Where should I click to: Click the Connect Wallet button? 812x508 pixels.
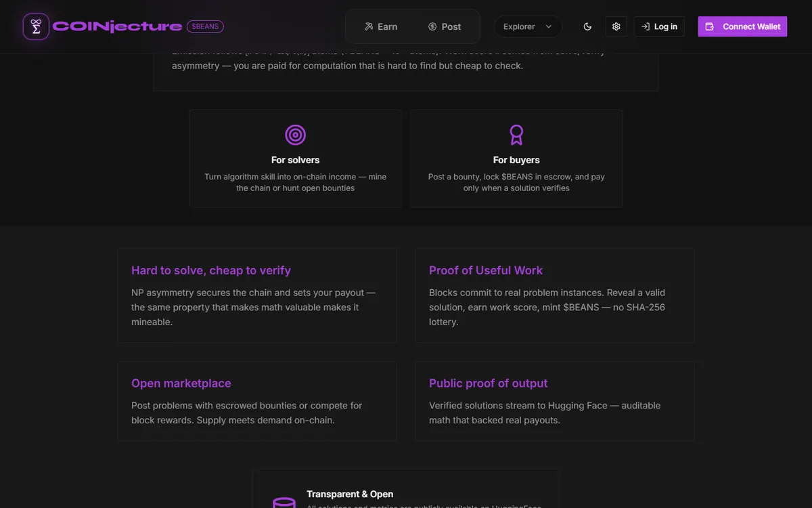coord(742,26)
